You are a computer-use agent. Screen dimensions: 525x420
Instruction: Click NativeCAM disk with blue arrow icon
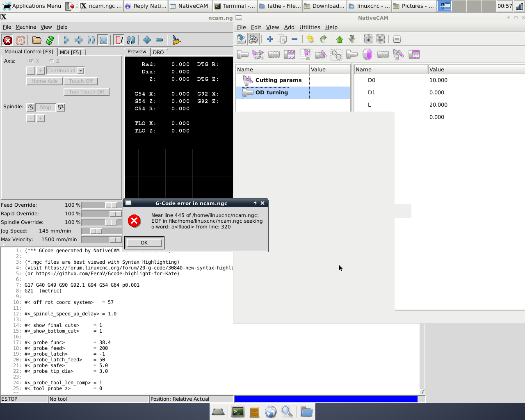[241, 39]
